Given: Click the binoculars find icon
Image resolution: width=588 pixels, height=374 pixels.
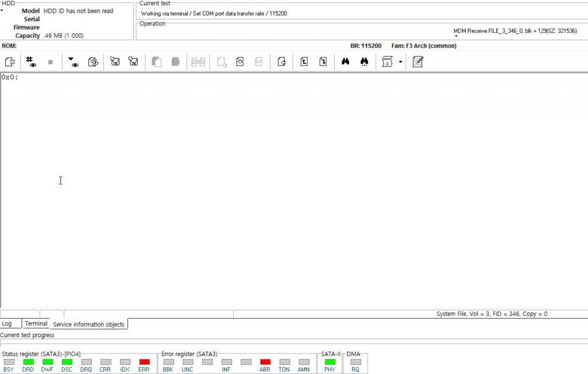Looking at the screenshot, I should tap(345, 61).
